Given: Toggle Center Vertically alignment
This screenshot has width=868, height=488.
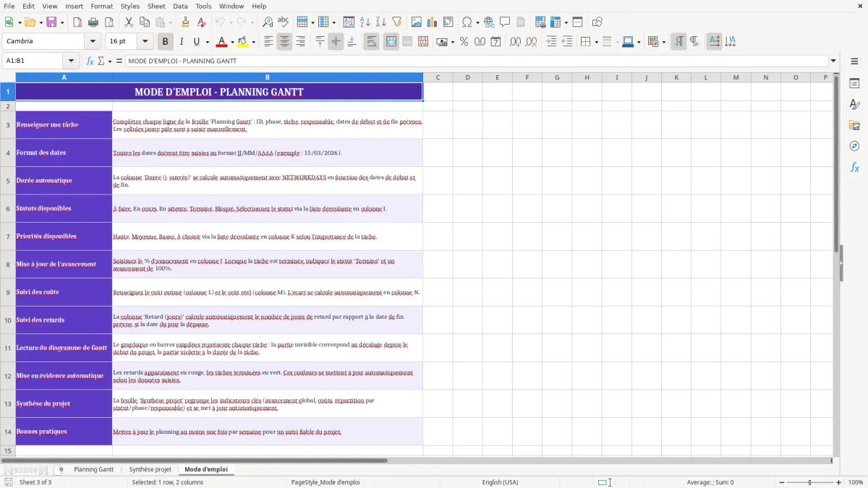Looking at the screenshot, I should 336,42.
